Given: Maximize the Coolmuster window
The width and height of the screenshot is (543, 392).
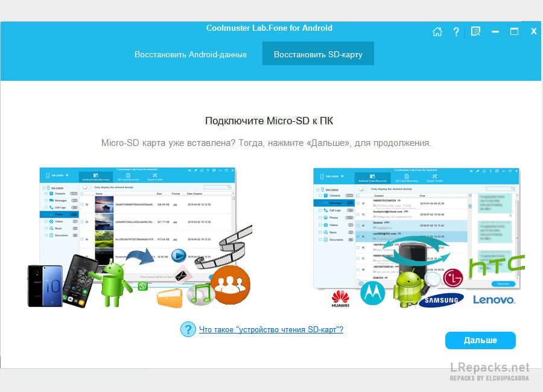Looking at the screenshot, I should coord(514,31).
